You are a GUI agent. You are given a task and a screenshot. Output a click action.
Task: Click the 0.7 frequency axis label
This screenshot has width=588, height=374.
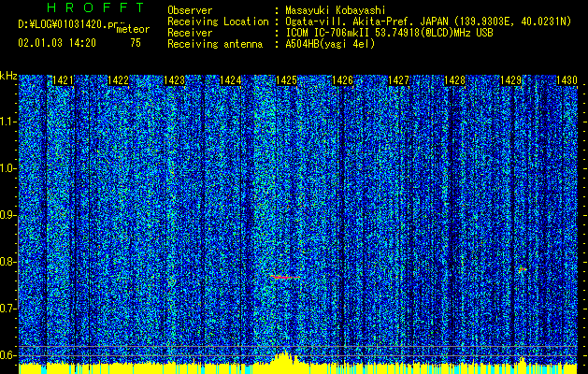8,309
